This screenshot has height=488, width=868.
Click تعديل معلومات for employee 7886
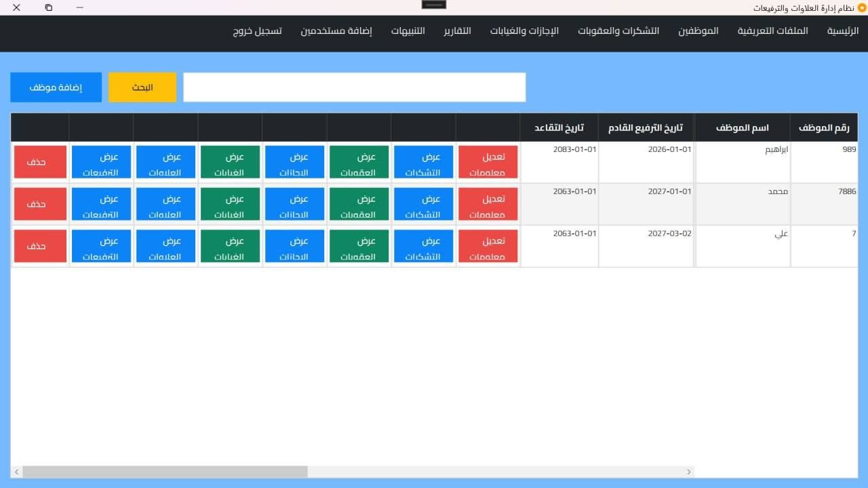488,204
